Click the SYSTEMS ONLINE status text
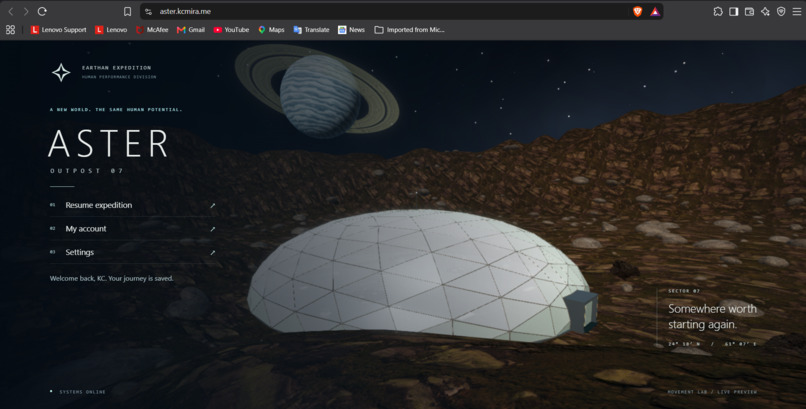The image size is (806, 409). pyautogui.click(x=82, y=392)
